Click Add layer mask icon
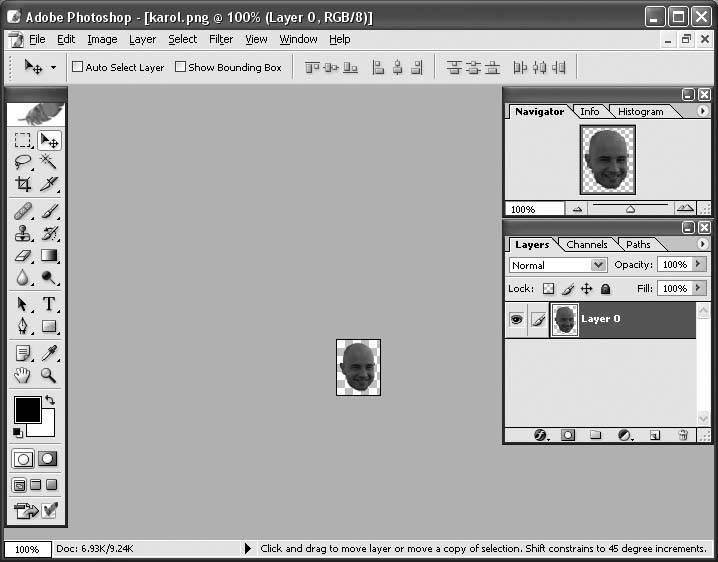 tap(568, 435)
